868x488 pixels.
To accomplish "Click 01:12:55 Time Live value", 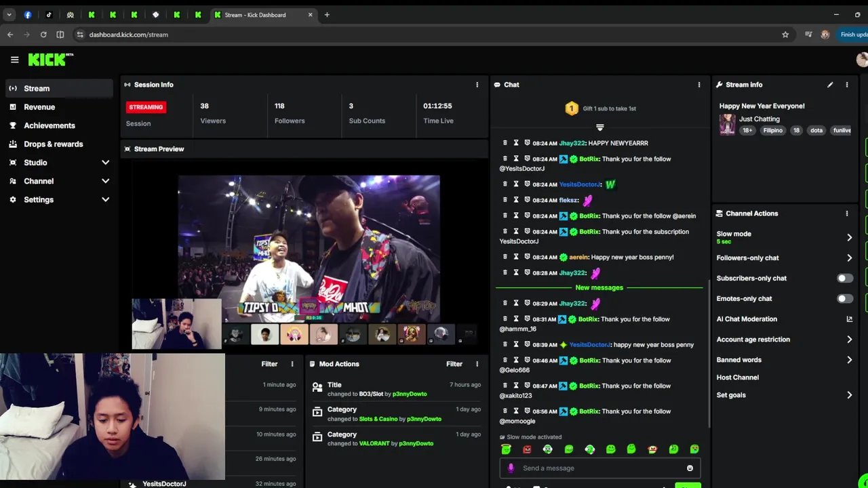I will pos(437,106).
